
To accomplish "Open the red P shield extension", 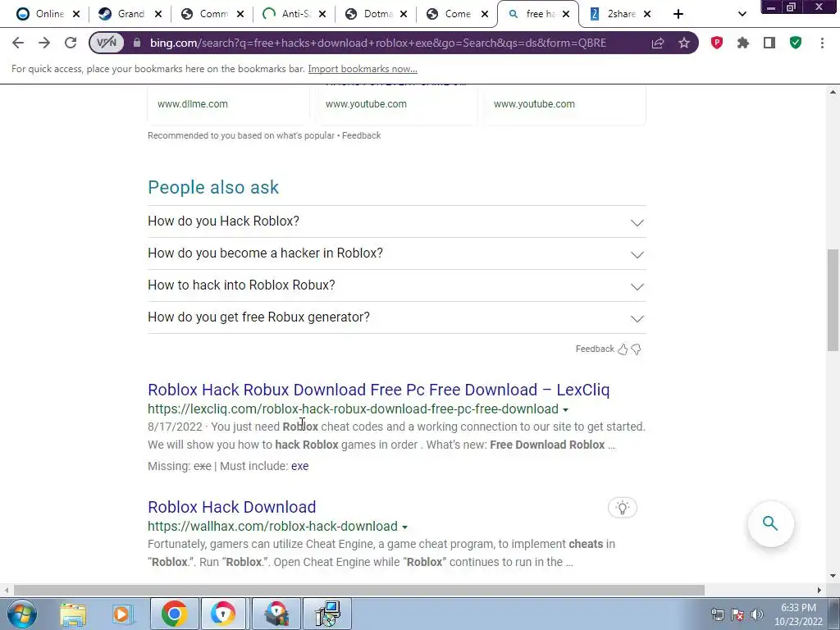I will pyautogui.click(x=717, y=43).
